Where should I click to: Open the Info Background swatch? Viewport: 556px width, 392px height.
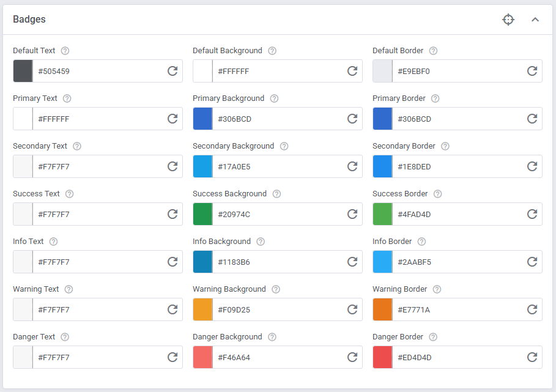pyautogui.click(x=202, y=262)
